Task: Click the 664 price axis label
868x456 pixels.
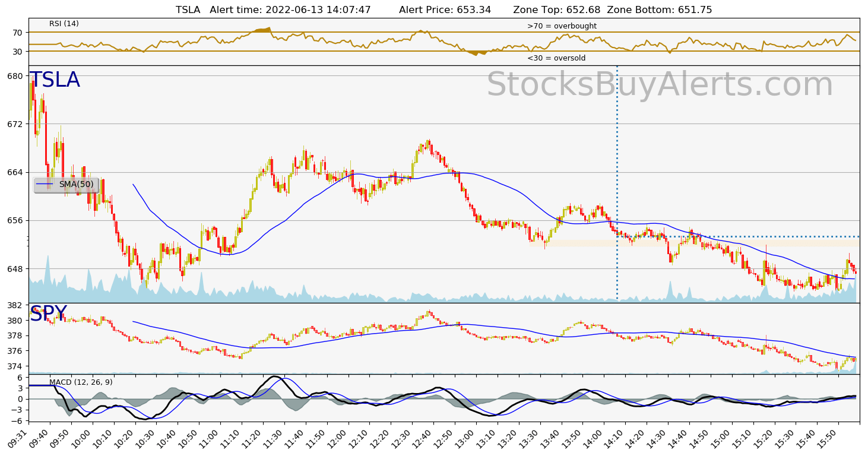Action: click(15, 172)
